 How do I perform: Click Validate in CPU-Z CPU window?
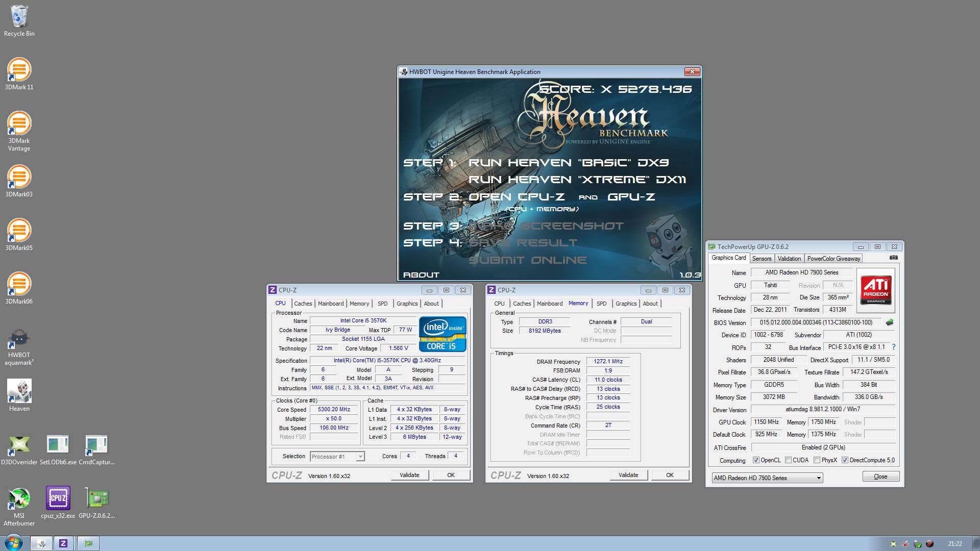point(409,475)
